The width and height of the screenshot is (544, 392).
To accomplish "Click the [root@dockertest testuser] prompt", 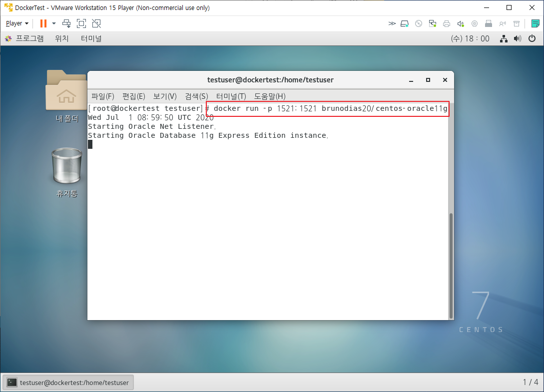I will [x=145, y=108].
